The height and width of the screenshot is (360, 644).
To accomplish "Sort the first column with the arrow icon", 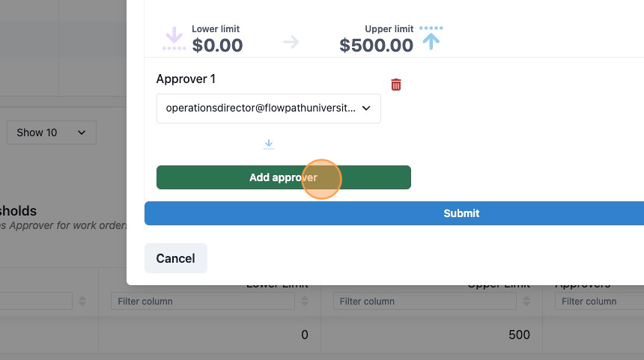I will tap(82, 301).
